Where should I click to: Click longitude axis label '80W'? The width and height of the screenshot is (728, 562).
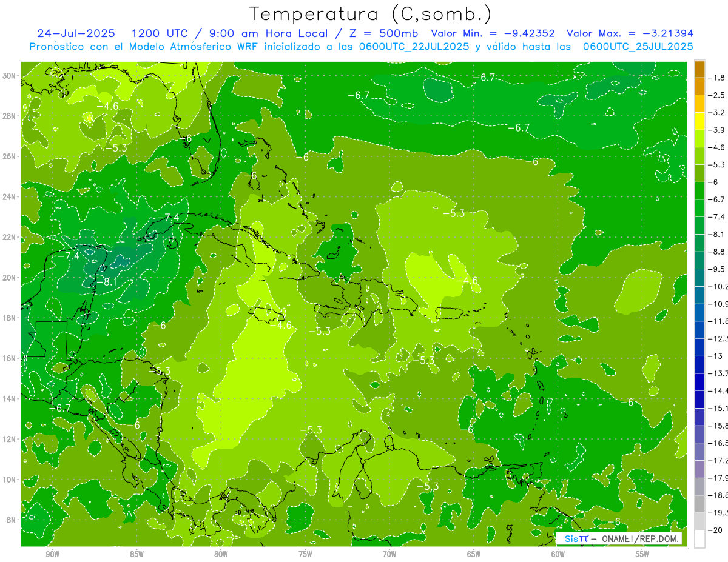click(221, 555)
